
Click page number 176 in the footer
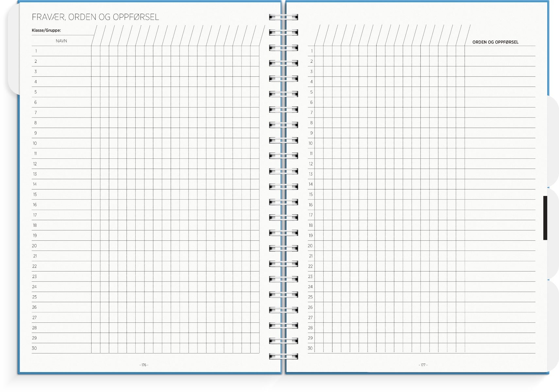click(x=144, y=365)
